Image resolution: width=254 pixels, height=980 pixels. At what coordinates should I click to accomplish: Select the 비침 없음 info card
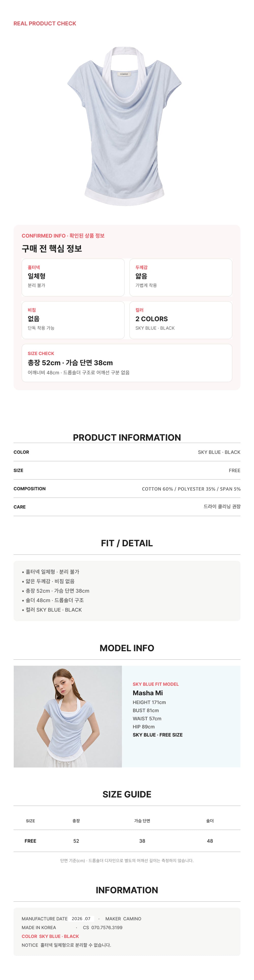[x=73, y=320]
